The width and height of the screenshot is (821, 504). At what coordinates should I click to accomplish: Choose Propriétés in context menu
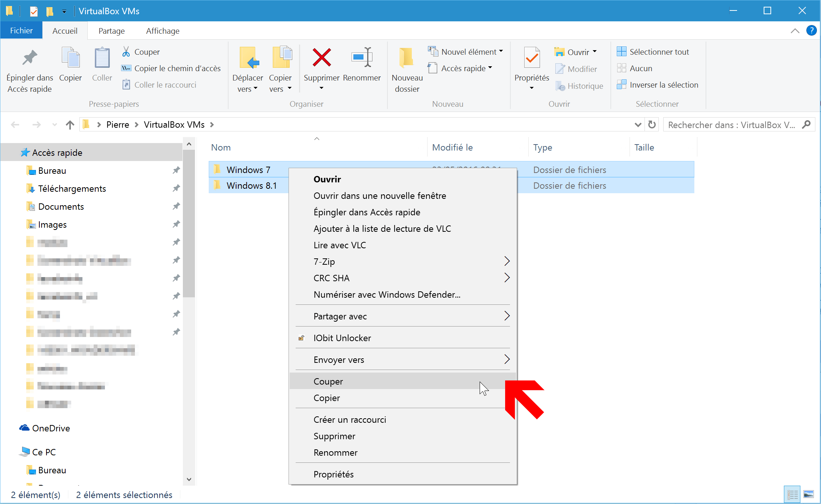pyautogui.click(x=403, y=474)
